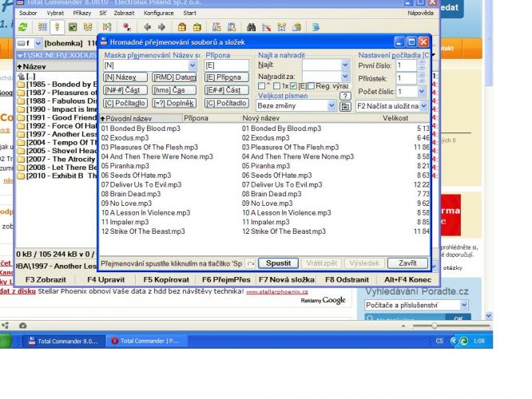Select the [1997 - Another Less folder
532x399 pixels.
tap(57, 134)
